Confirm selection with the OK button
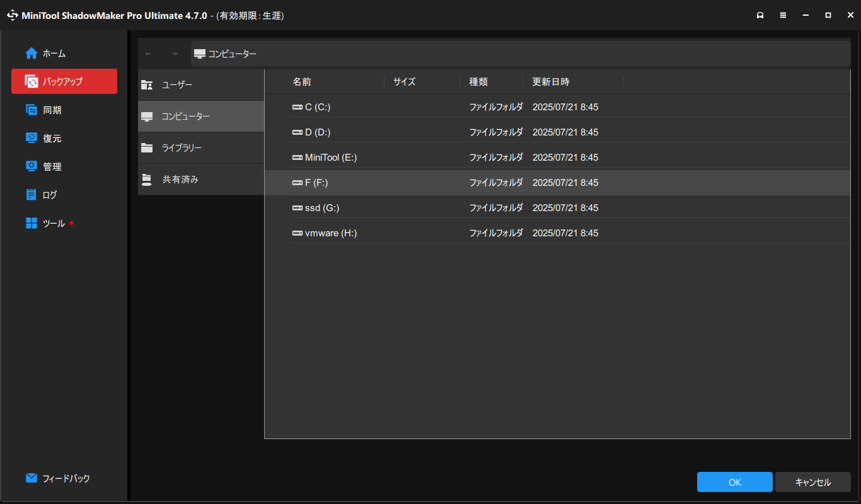The height and width of the screenshot is (504, 861). [735, 483]
